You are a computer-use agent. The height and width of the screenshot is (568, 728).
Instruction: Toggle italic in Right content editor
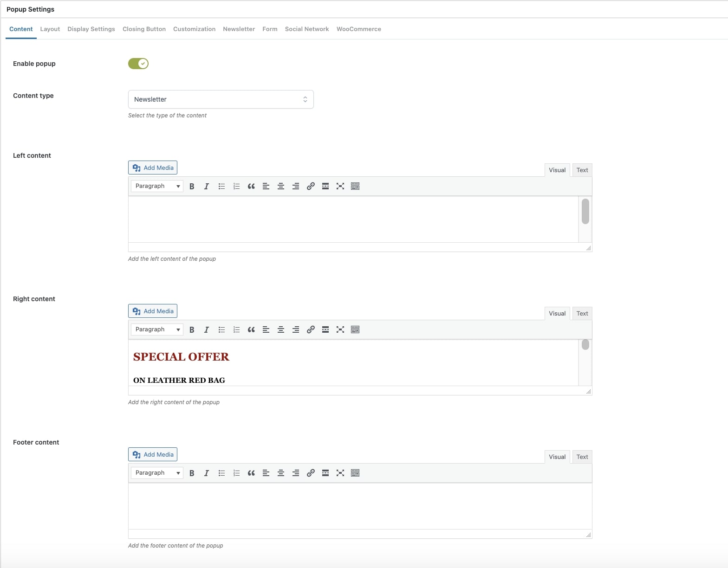(x=207, y=329)
